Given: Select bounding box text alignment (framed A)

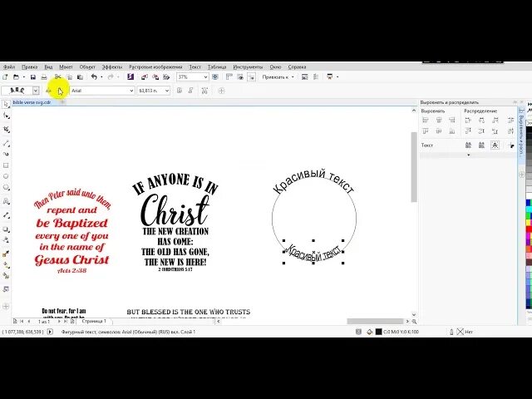Looking at the screenshot, I should tap(495, 145).
